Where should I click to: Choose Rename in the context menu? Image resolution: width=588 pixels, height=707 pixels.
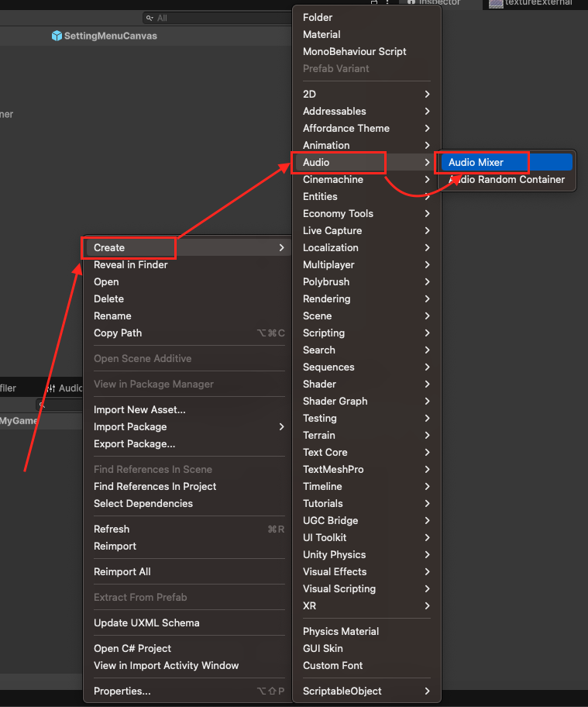coord(187,316)
